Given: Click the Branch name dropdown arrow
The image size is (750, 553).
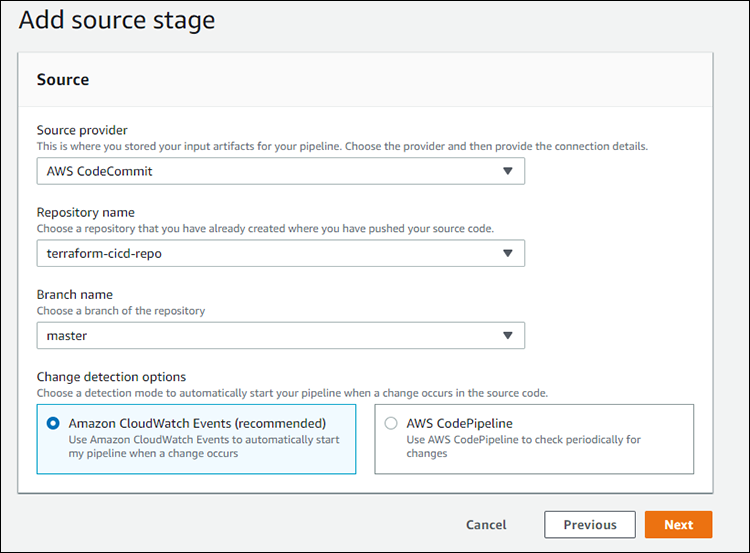Looking at the screenshot, I should (x=507, y=336).
